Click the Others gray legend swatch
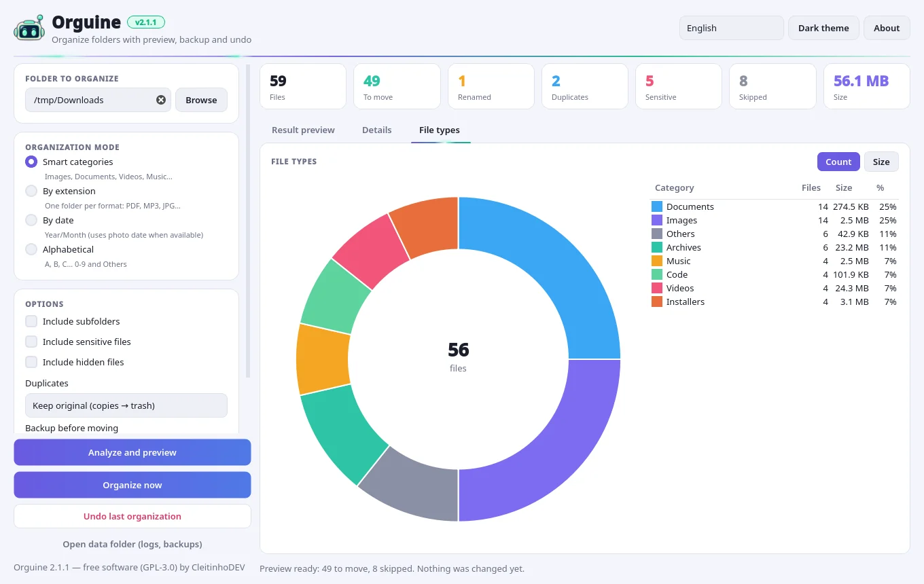Image resolution: width=924 pixels, height=584 pixels. pos(657,234)
